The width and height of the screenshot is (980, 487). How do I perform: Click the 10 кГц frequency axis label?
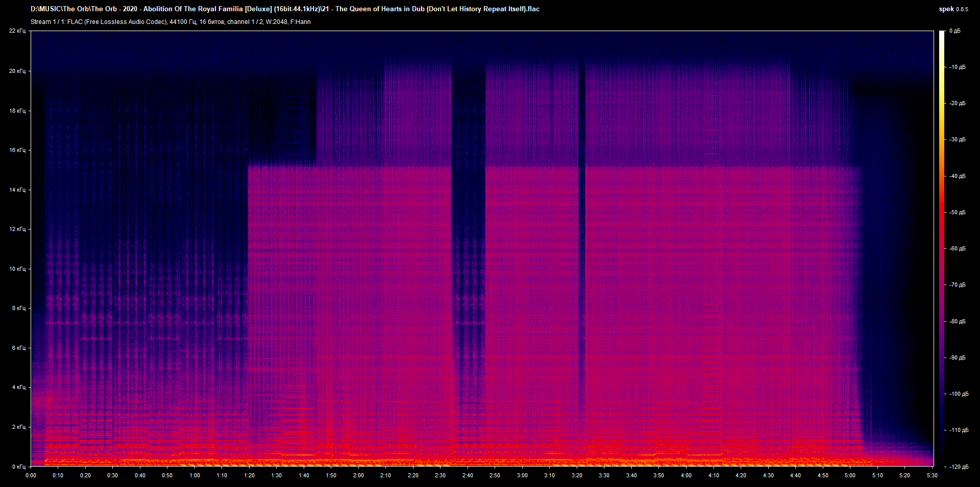click(16, 268)
